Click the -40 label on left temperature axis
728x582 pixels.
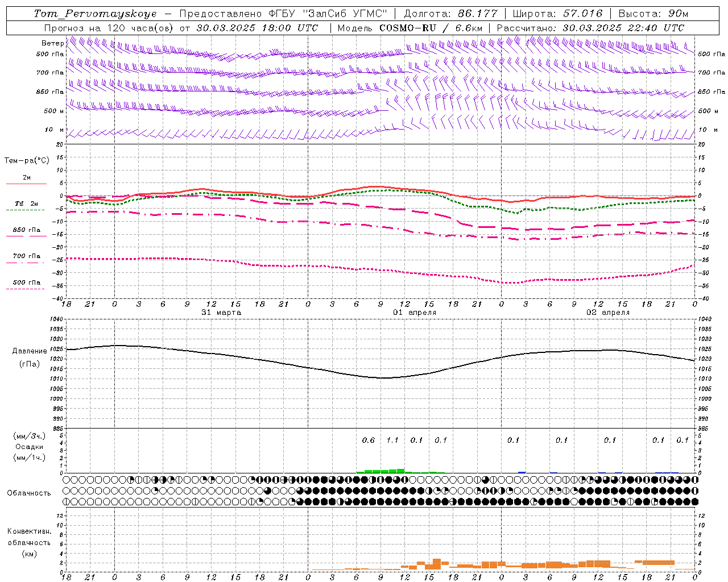click(x=57, y=298)
